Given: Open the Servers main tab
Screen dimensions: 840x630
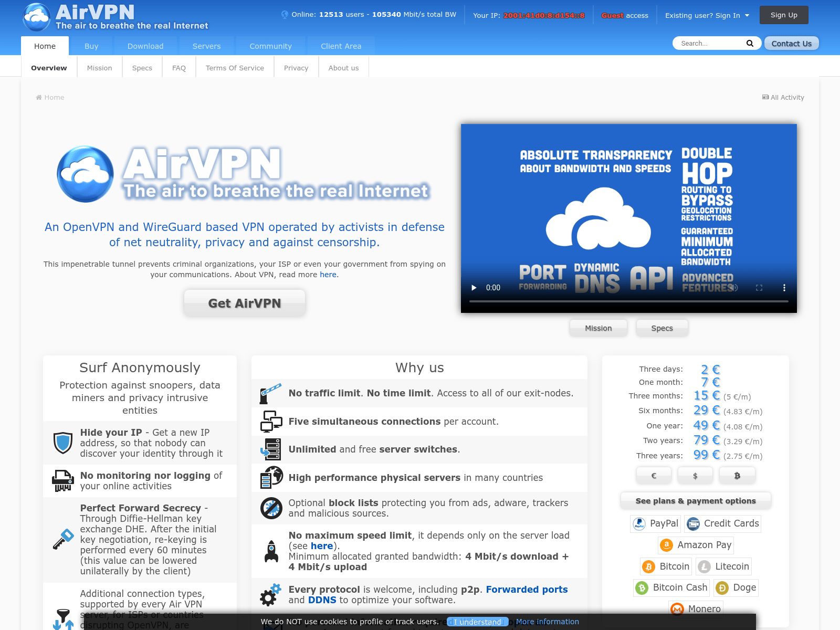Looking at the screenshot, I should tap(206, 46).
